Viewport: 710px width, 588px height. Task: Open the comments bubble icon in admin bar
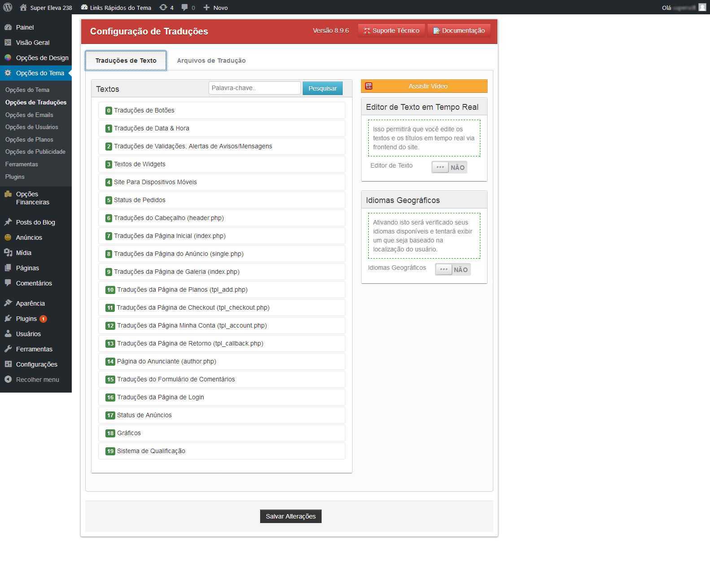185,7
